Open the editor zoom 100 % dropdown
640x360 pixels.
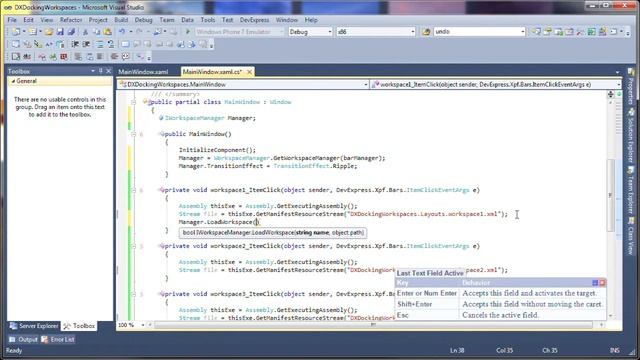143,325
